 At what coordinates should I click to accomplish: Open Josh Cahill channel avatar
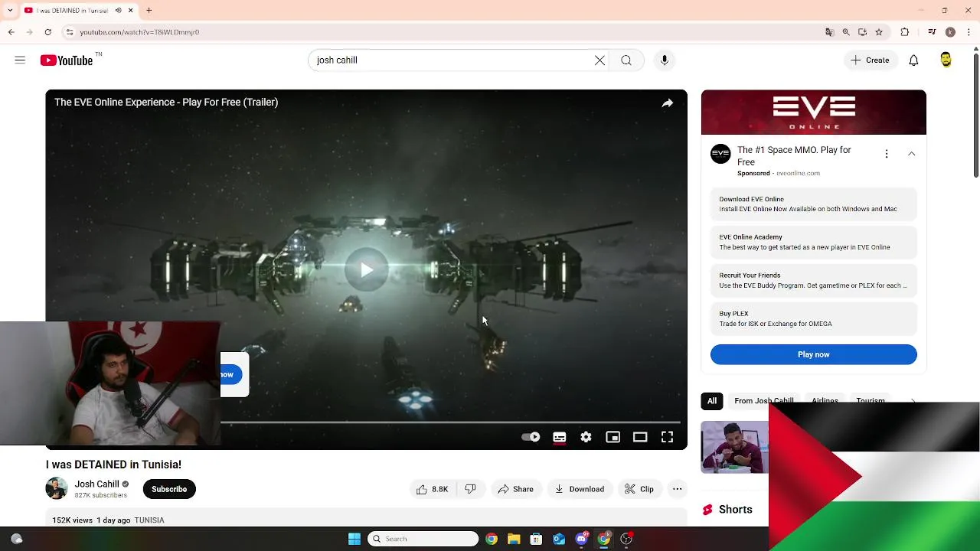(57, 488)
